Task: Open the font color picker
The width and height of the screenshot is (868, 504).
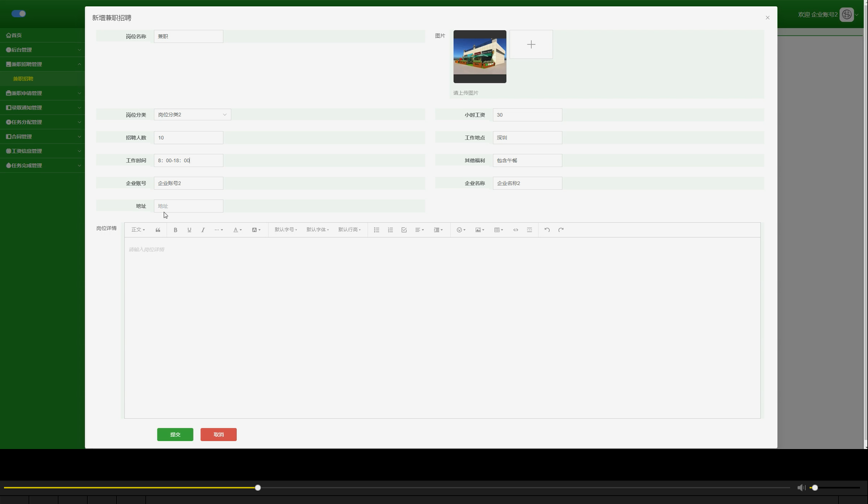Action: pos(237,230)
